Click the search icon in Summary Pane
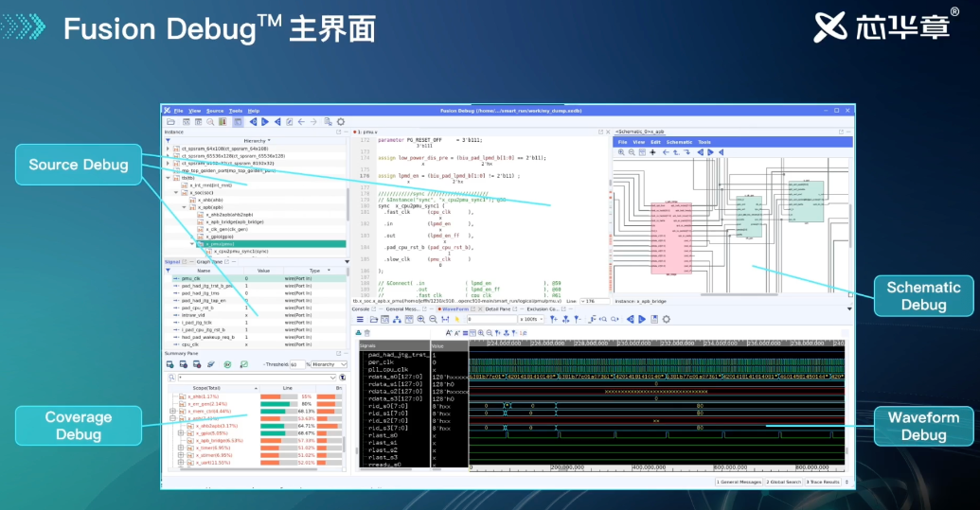980x510 pixels. [x=172, y=377]
